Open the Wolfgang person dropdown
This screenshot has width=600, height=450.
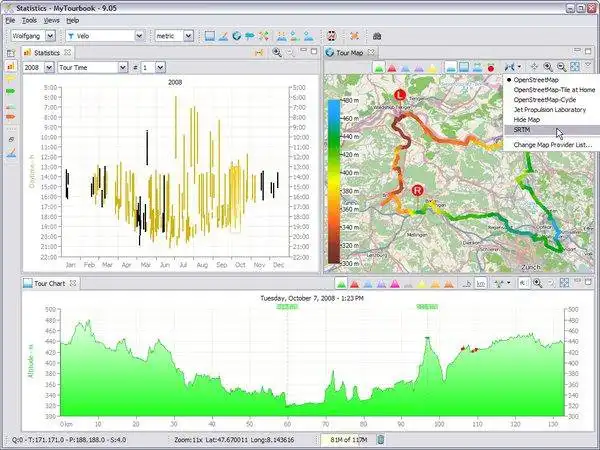tap(51, 36)
